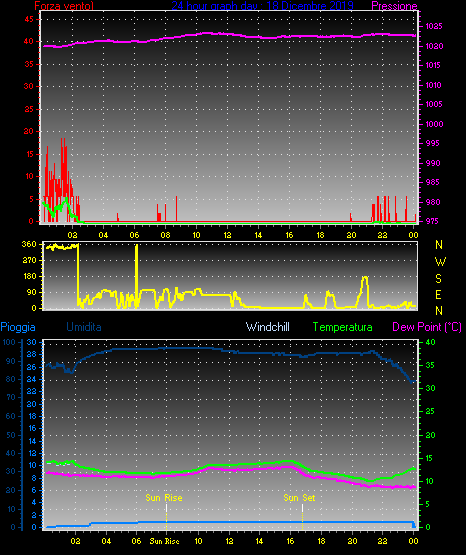The width and height of the screenshot is (466, 555).
Task: Click the Sun Rise marker text in graph
Action: point(164,498)
